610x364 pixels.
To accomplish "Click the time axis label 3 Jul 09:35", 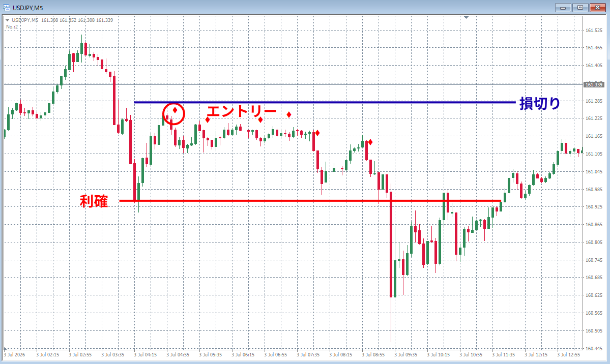I will [406, 355].
